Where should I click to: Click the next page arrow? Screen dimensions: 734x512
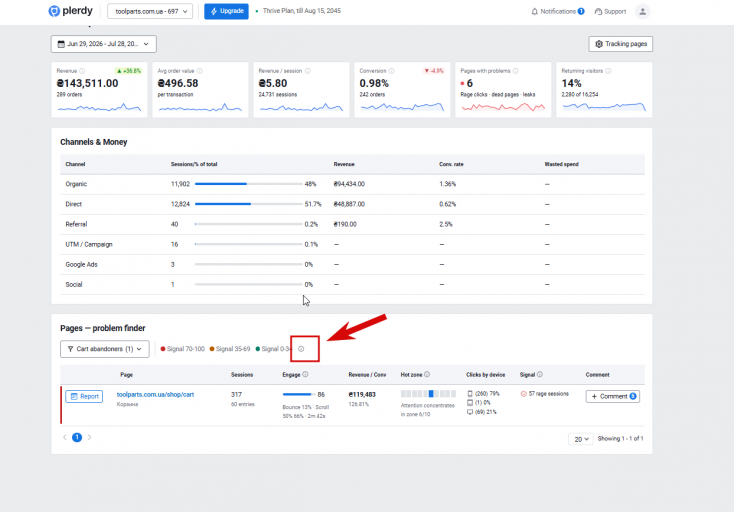(89, 437)
